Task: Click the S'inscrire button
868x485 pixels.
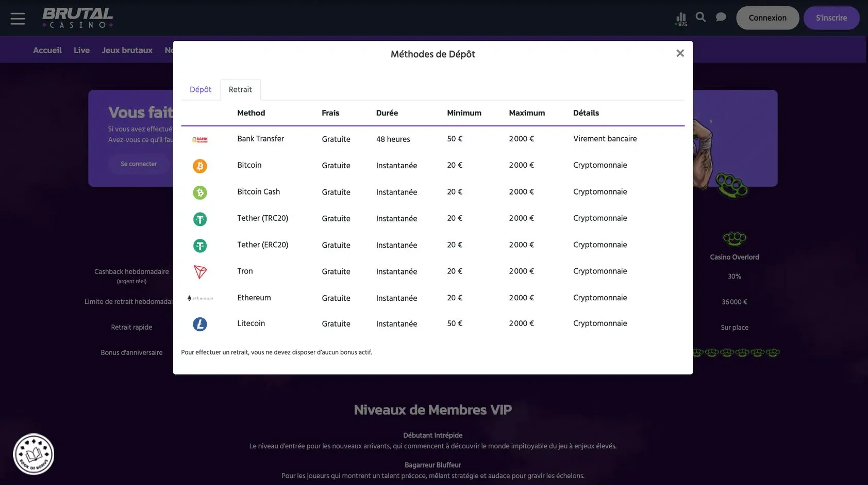Action: [831, 18]
